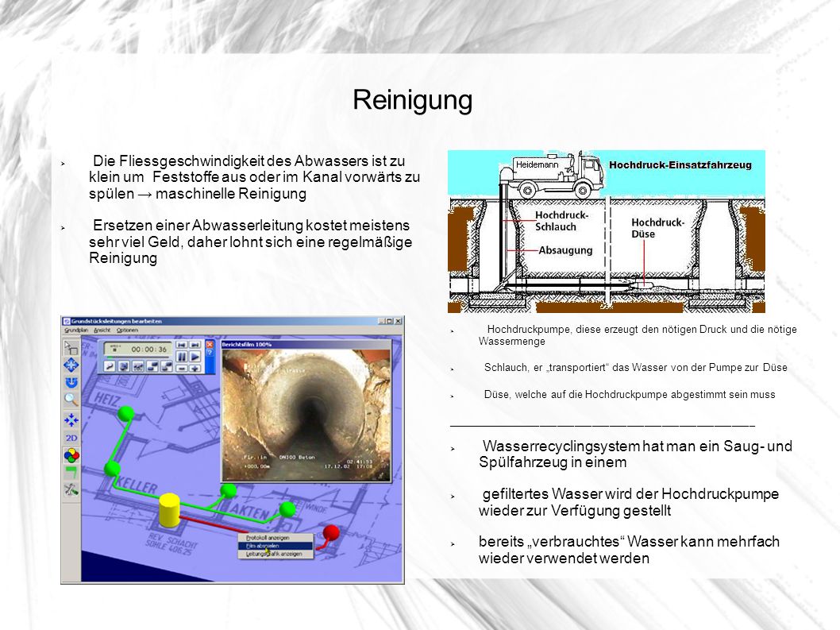Click the blue four-arrow move tool
Viewport: 840px width, 630px height.
tap(71, 365)
